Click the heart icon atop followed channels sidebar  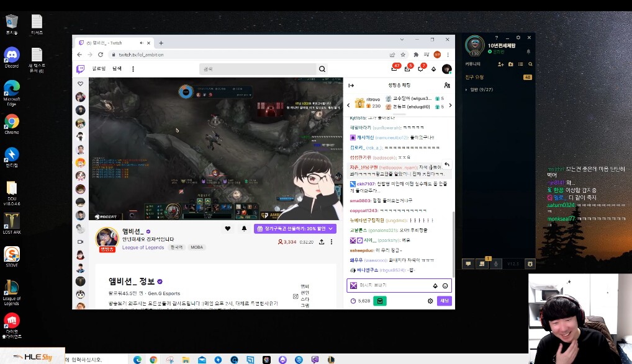(x=81, y=84)
